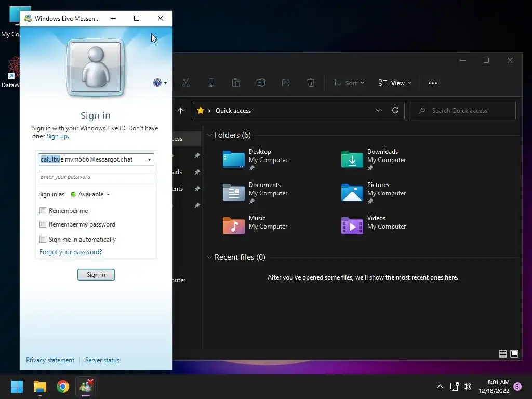Expand the address bar history chevron
Screen dimensions: 532x399
coord(378,110)
